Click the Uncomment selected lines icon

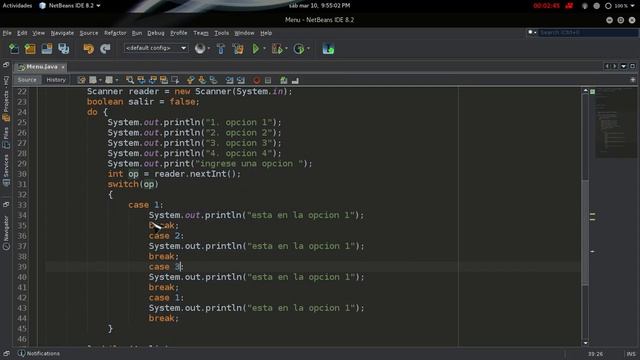pyautogui.click(x=295, y=80)
